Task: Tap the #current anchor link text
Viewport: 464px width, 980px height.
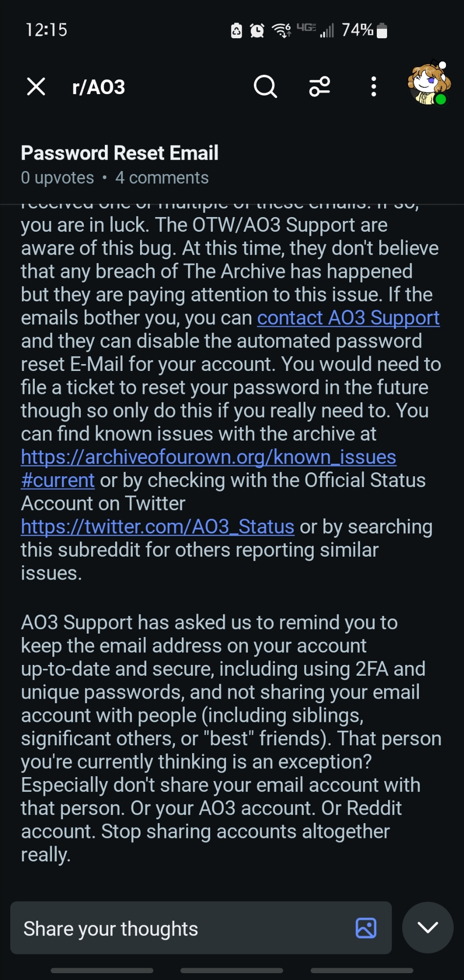Action: point(58,481)
